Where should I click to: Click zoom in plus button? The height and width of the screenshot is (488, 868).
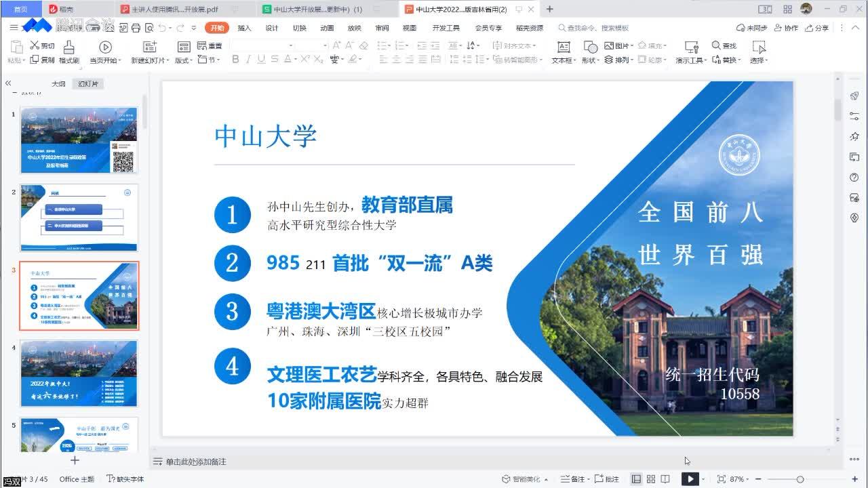(854, 479)
